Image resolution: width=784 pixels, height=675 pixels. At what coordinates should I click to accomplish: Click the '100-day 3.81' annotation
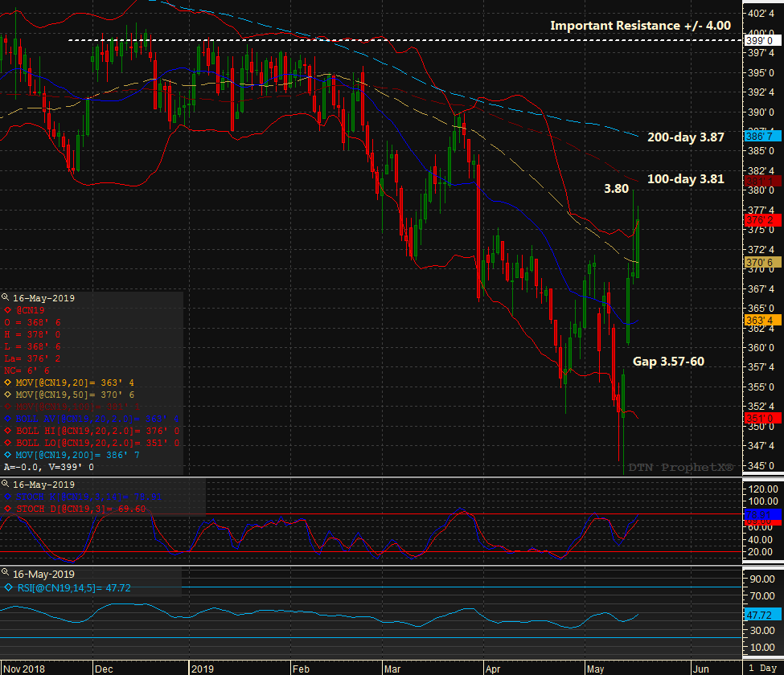pos(686,179)
